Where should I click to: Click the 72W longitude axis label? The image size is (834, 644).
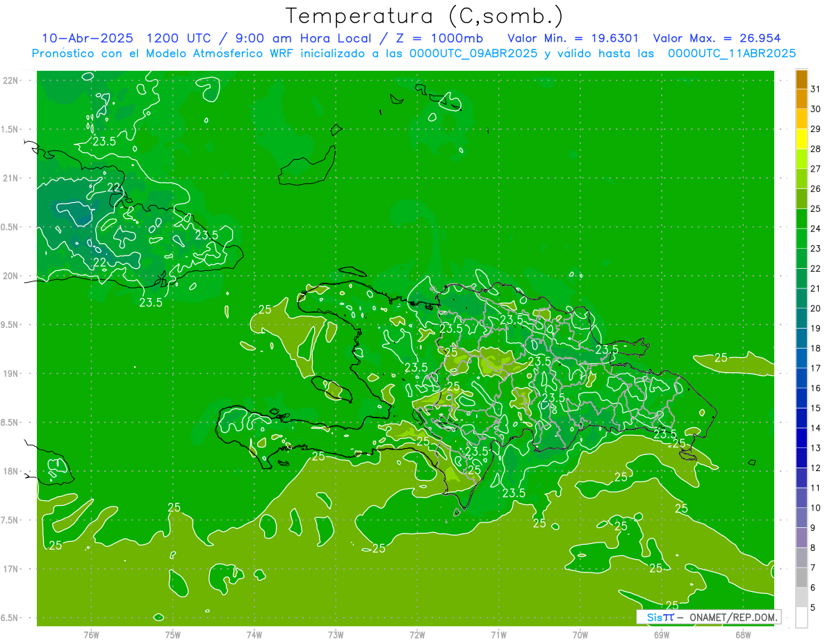(x=417, y=634)
